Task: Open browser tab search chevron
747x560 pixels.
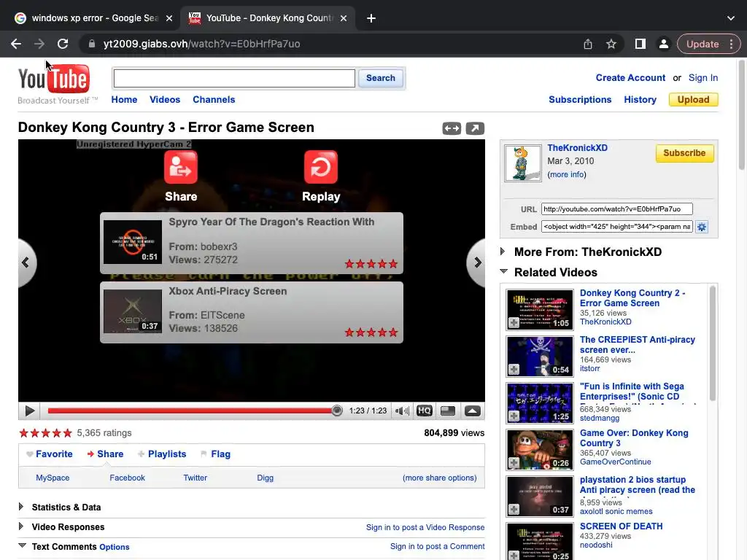Action: [x=731, y=18]
